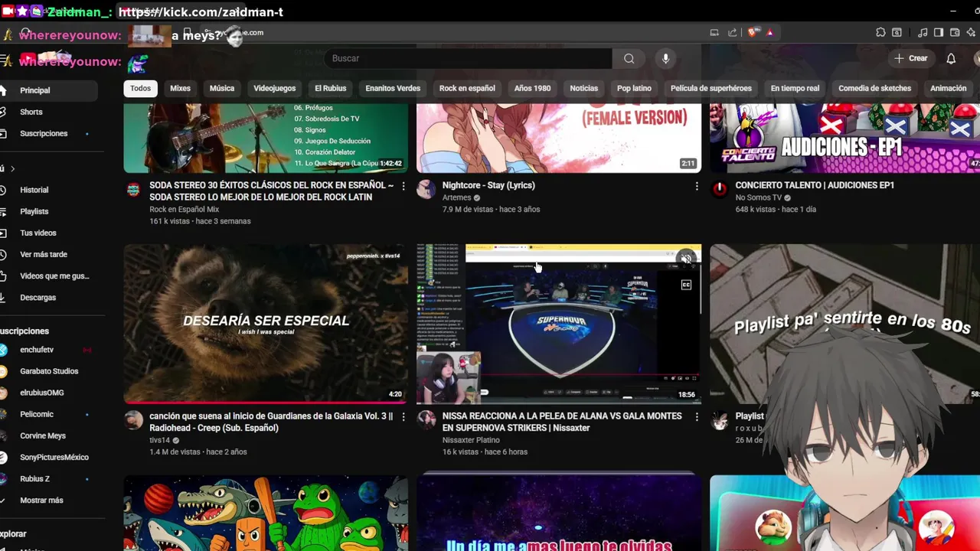Select the Todos filter chip

[140, 88]
